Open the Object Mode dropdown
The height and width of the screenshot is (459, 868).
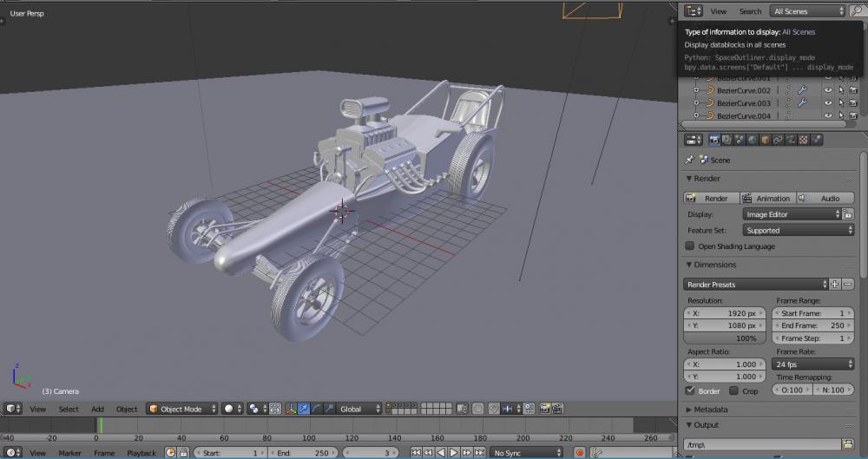point(181,409)
